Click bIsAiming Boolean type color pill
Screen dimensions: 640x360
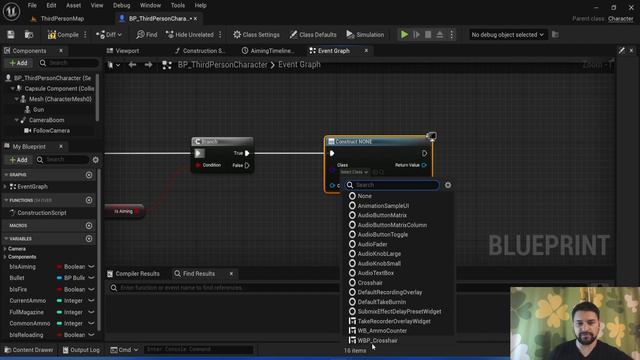(x=59, y=267)
